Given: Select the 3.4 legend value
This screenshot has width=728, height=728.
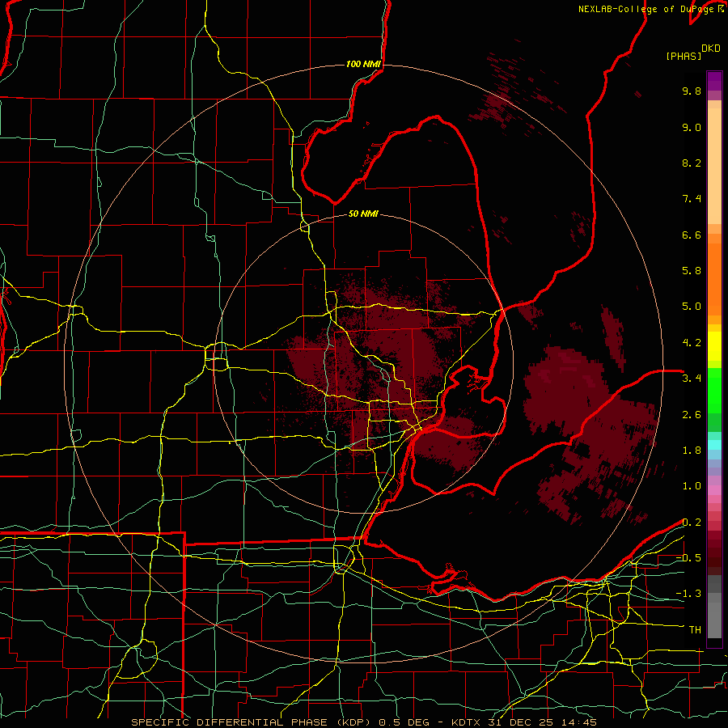Looking at the screenshot, I should [x=692, y=379].
